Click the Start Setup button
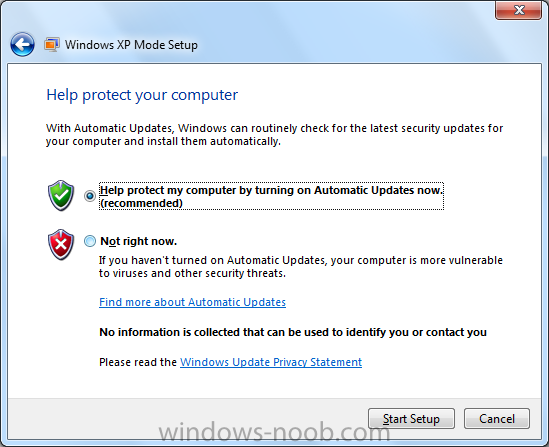This screenshot has height=447, width=549. [x=411, y=418]
